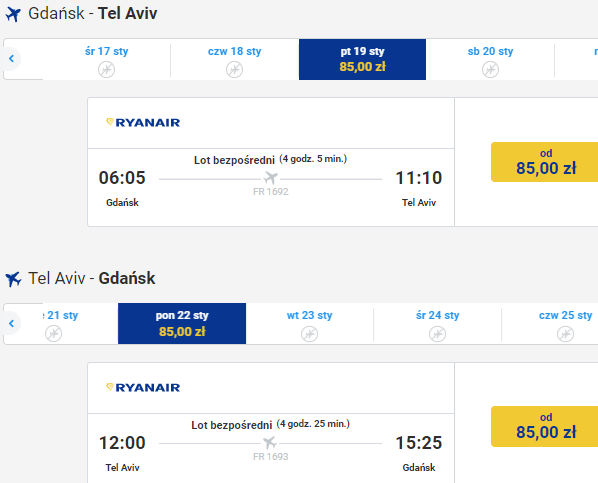
Task: Click the no-flight icon under czw 18 sty
Action: [235, 70]
